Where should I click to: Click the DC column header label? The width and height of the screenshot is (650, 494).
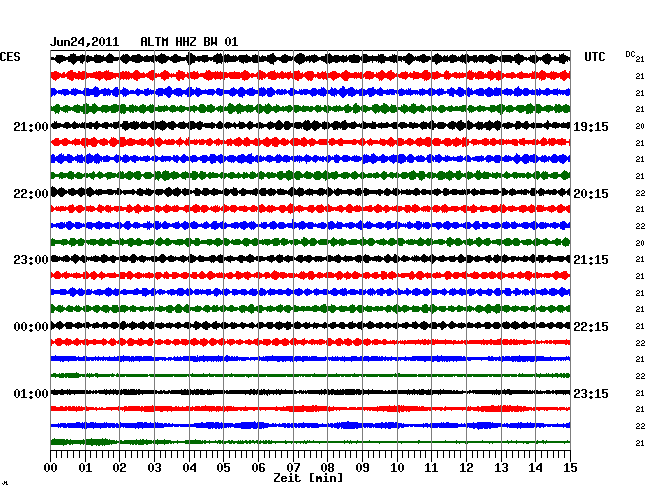click(x=630, y=54)
